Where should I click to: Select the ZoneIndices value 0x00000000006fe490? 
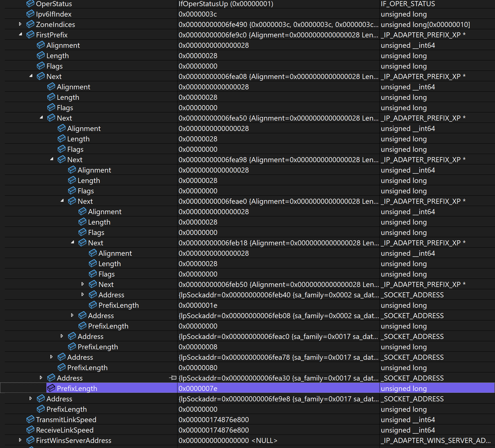[213, 24]
